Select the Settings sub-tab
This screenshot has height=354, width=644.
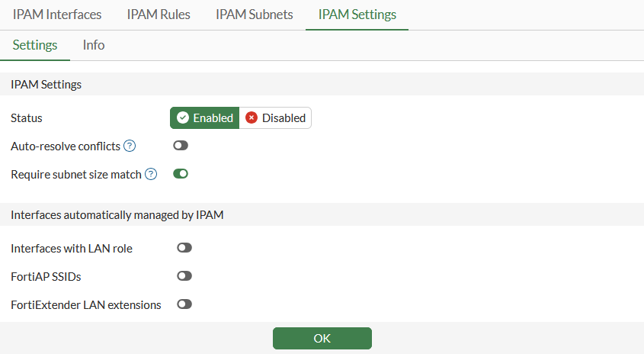click(x=35, y=45)
